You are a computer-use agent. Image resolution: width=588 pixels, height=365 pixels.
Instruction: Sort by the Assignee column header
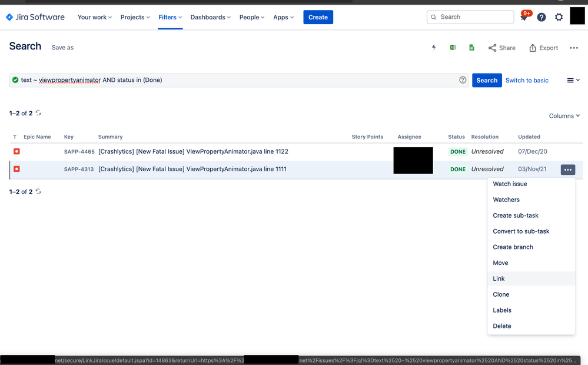(x=409, y=137)
